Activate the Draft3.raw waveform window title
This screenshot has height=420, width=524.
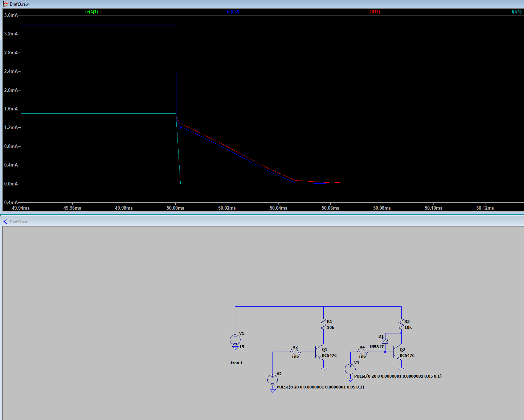[19, 4]
